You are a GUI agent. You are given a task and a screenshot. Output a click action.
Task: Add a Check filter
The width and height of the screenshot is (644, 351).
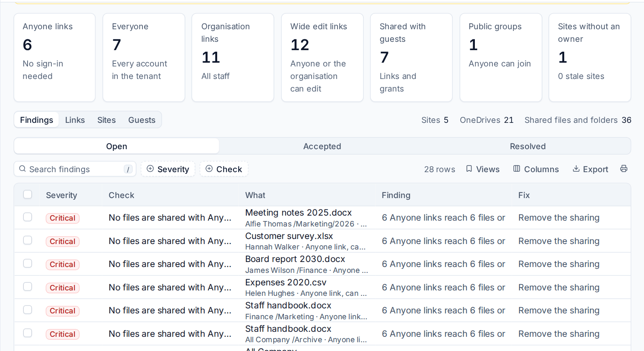pyautogui.click(x=224, y=169)
